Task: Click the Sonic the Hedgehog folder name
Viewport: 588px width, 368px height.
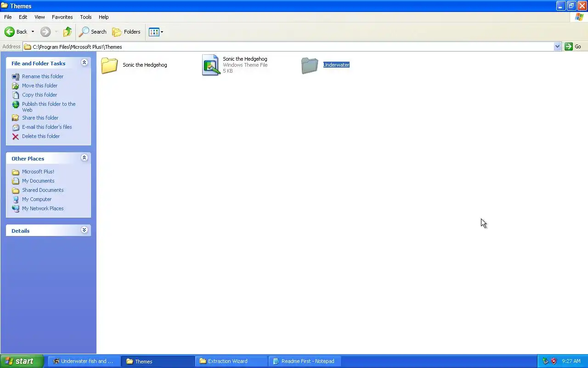Action: (145, 65)
